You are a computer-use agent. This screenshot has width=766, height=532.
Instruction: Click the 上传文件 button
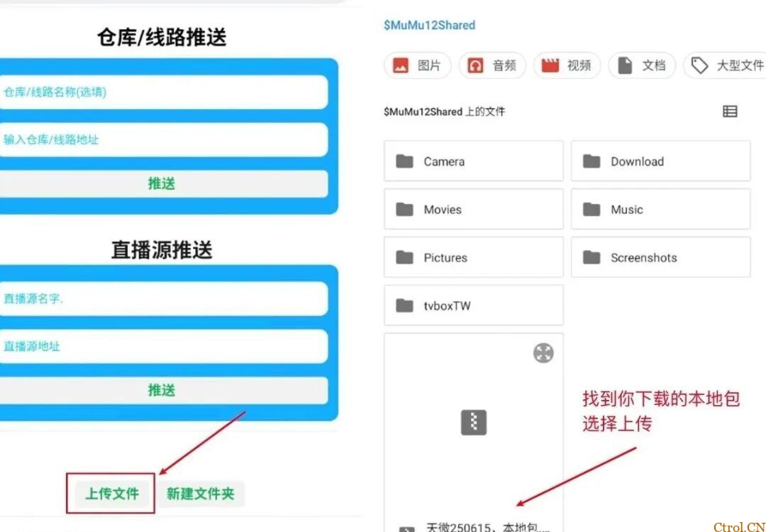point(112,494)
